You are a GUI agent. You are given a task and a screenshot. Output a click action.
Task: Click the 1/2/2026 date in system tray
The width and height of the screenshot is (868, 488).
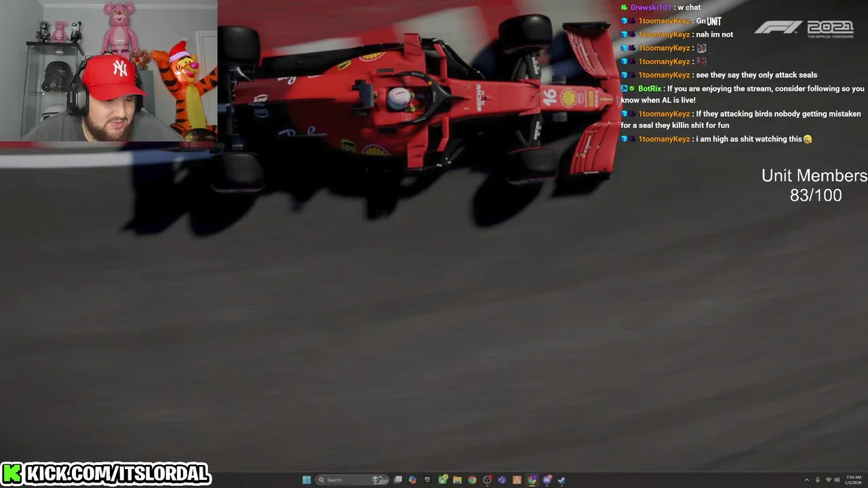point(854,483)
